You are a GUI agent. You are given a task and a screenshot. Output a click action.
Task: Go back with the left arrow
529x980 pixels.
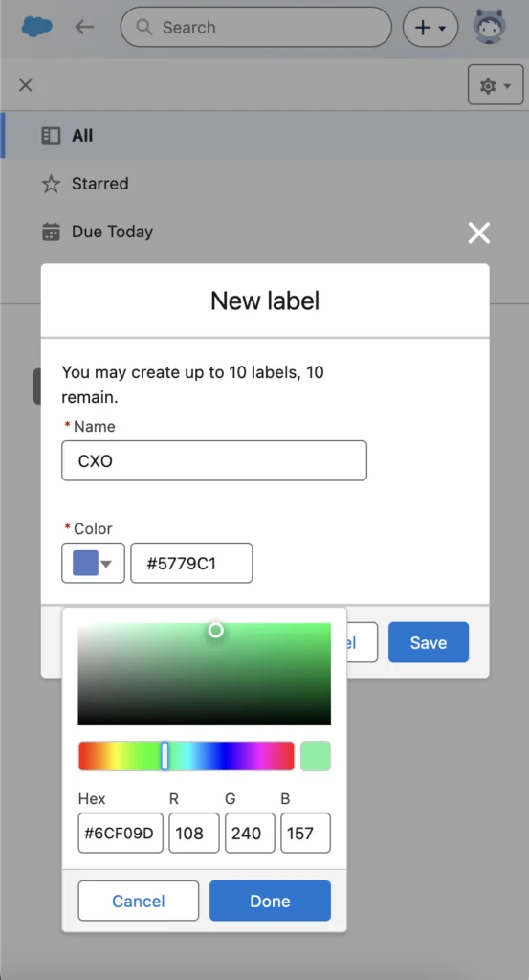tap(84, 27)
